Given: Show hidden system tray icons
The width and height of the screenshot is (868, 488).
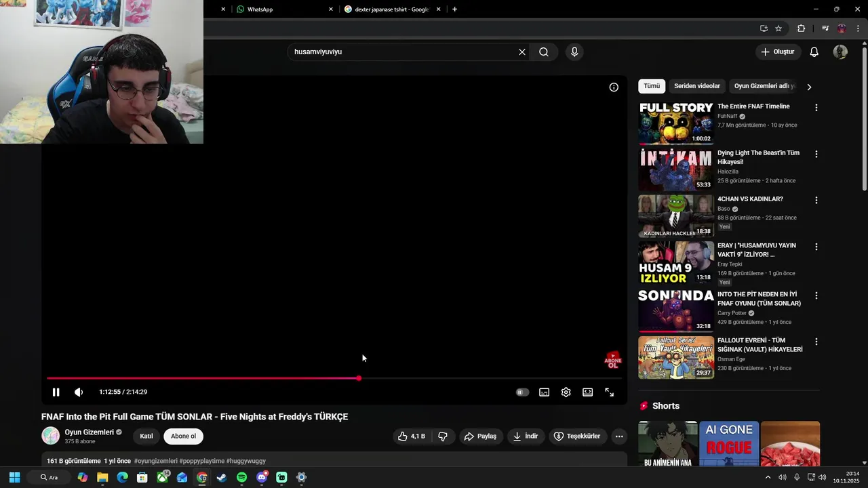Looking at the screenshot, I should pos(768,477).
